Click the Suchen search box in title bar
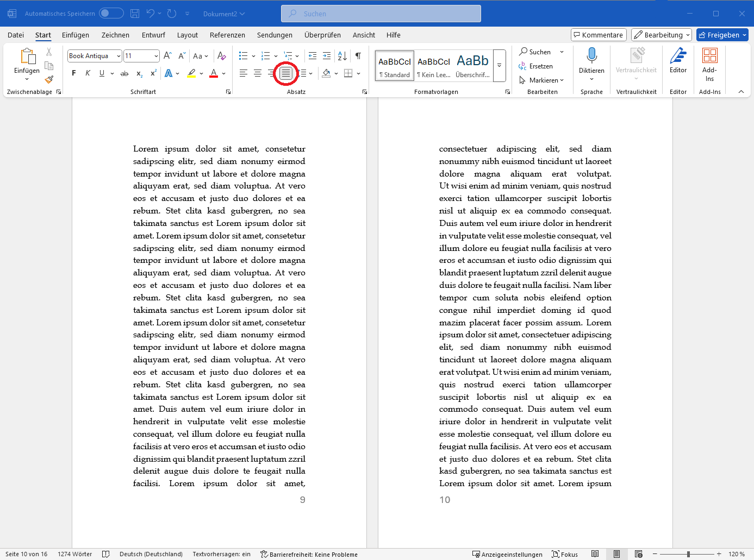The height and width of the screenshot is (560, 754). [381, 14]
